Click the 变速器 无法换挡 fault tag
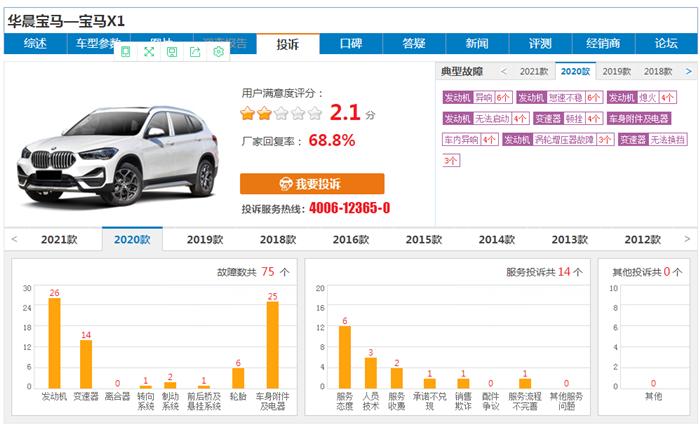This screenshot has height=429, width=700. click(653, 139)
